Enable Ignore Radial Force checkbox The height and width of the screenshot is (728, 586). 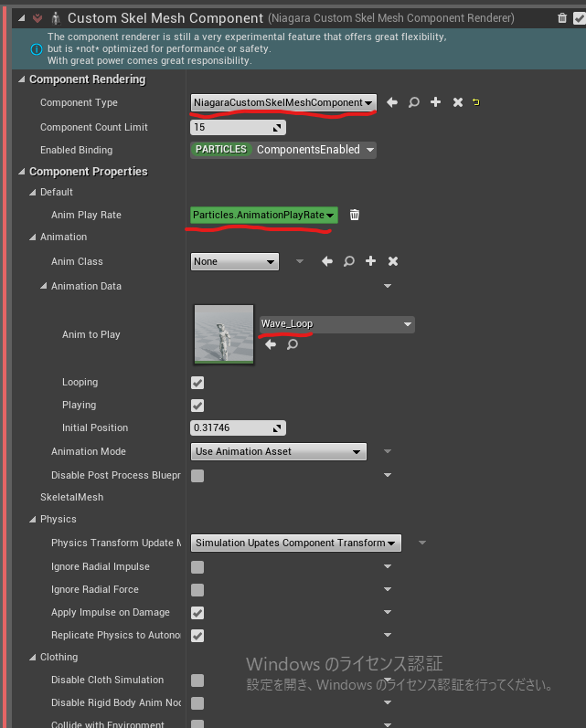pos(197,590)
